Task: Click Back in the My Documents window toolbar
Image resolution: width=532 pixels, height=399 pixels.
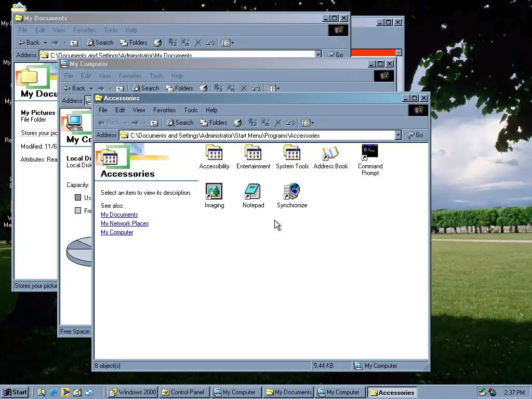Action: [29, 43]
